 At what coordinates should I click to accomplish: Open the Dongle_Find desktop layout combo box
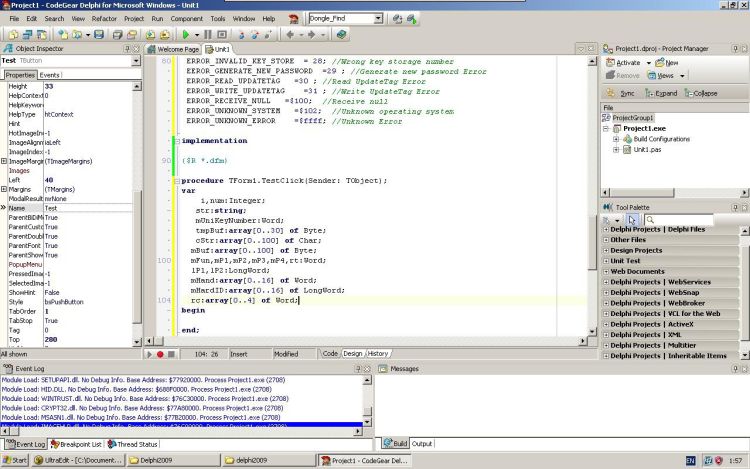point(345,19)
